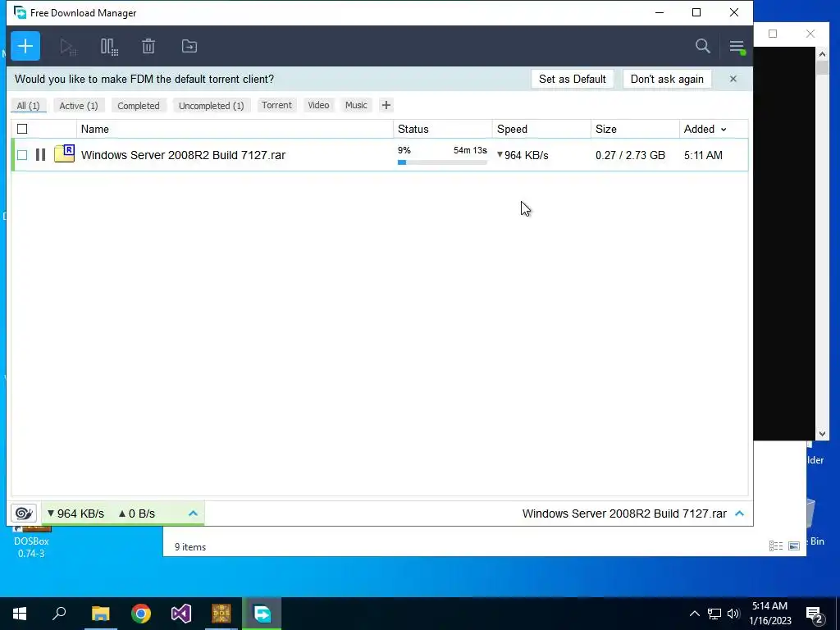Click the Don't ask again button
Screen dimensions: 840x630
point(667,80)
